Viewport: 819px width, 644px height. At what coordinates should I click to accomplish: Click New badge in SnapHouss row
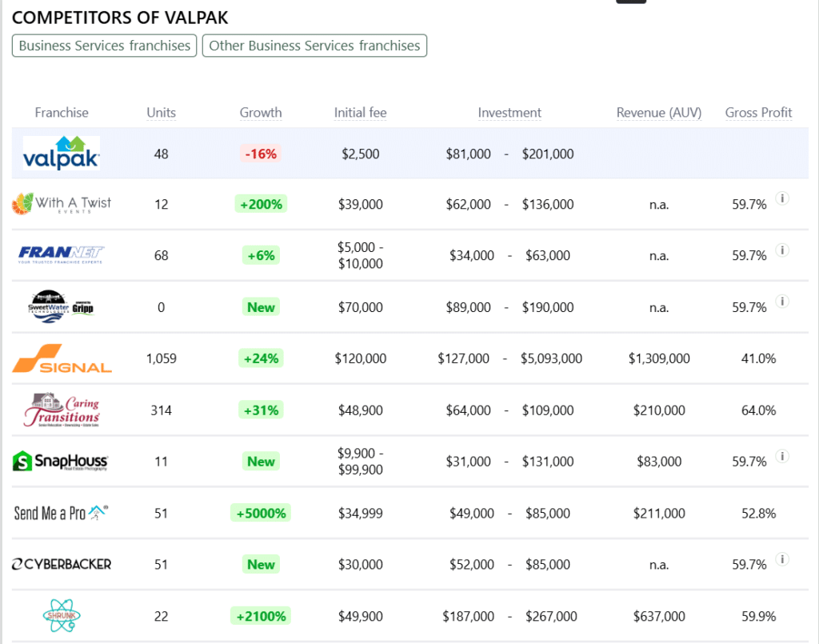pos(261,461)
